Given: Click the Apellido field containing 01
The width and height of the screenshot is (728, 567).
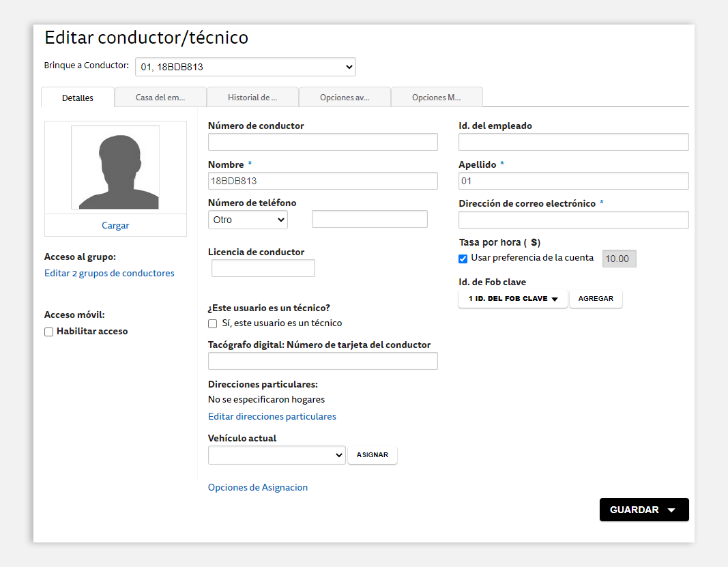Looking at the screenshot, I should (573, 181).
